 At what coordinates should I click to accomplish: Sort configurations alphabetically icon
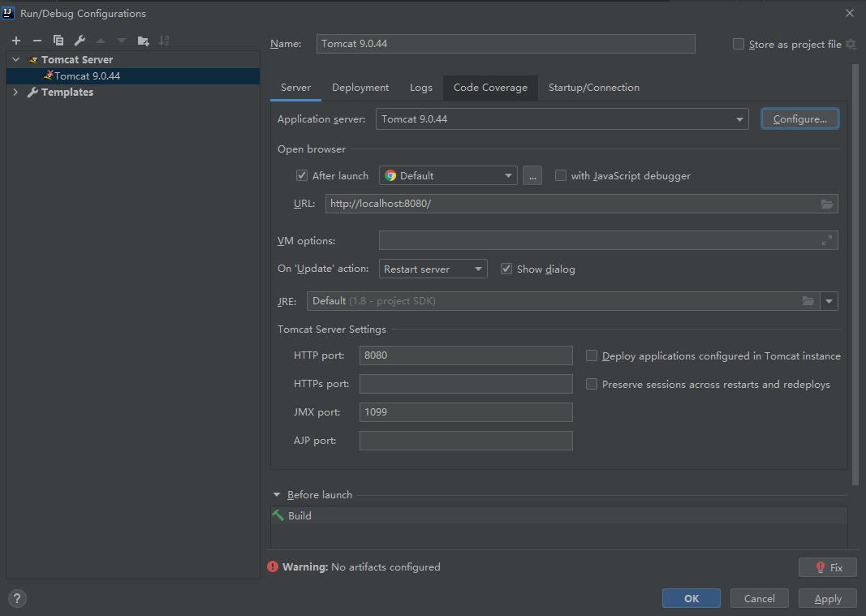coord(164,41)
